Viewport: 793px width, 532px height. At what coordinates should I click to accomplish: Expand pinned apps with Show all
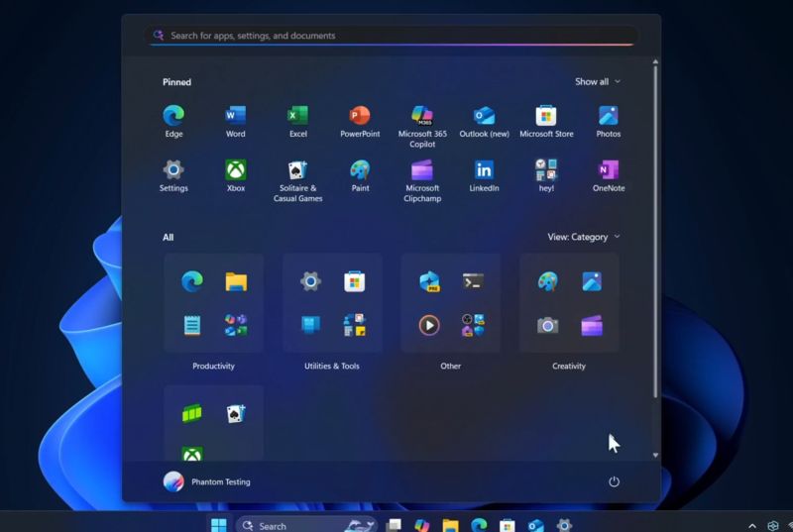point(598,81)
